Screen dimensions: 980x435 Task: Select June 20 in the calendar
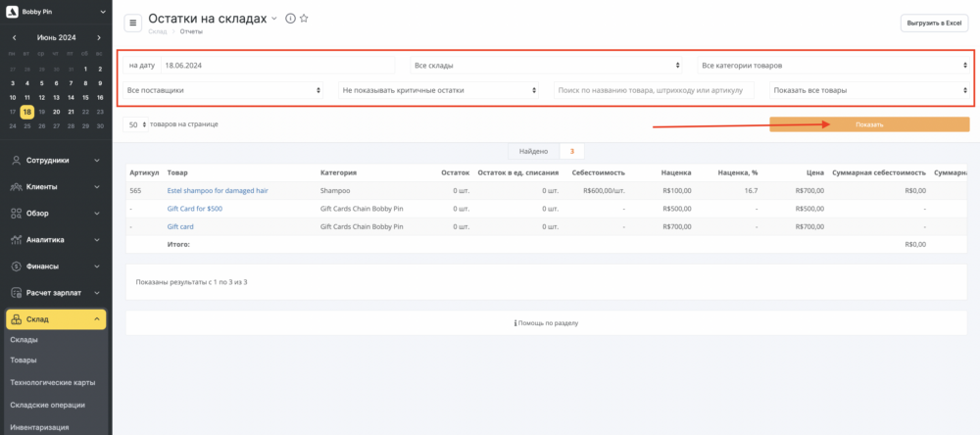tap(56, 113)
